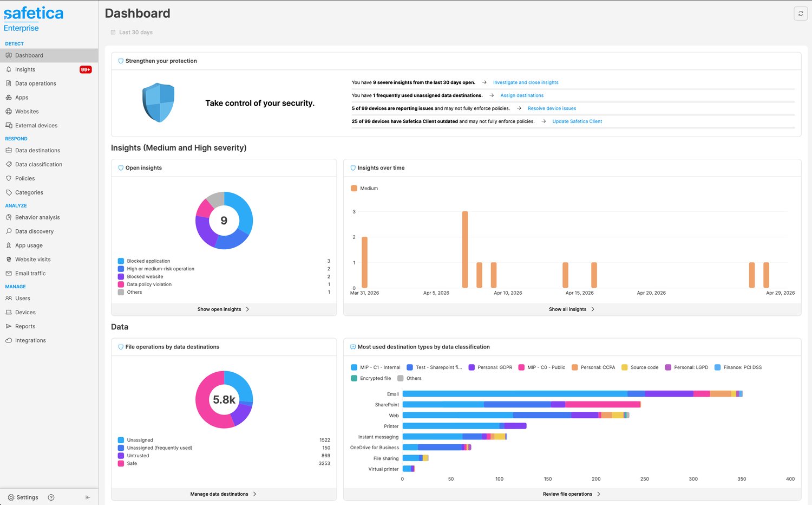The image size is (812, 505).
Task: Click the Settings gear icon
Action: point(11,497)
